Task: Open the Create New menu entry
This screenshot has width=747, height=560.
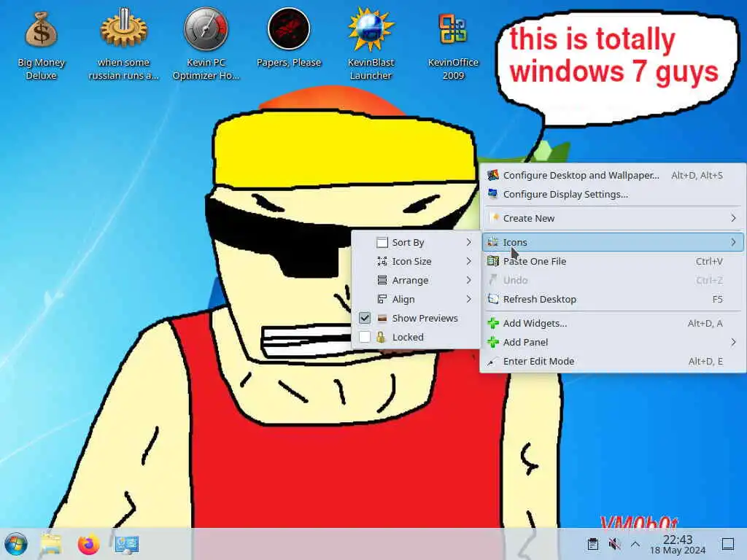Action: (x=613, y=218)
